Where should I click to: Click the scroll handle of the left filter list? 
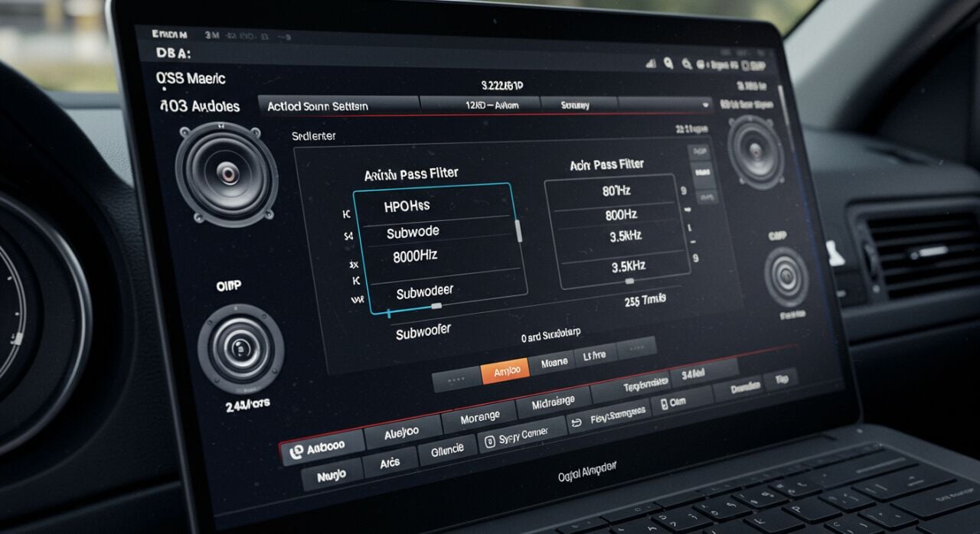pos(520,230)
